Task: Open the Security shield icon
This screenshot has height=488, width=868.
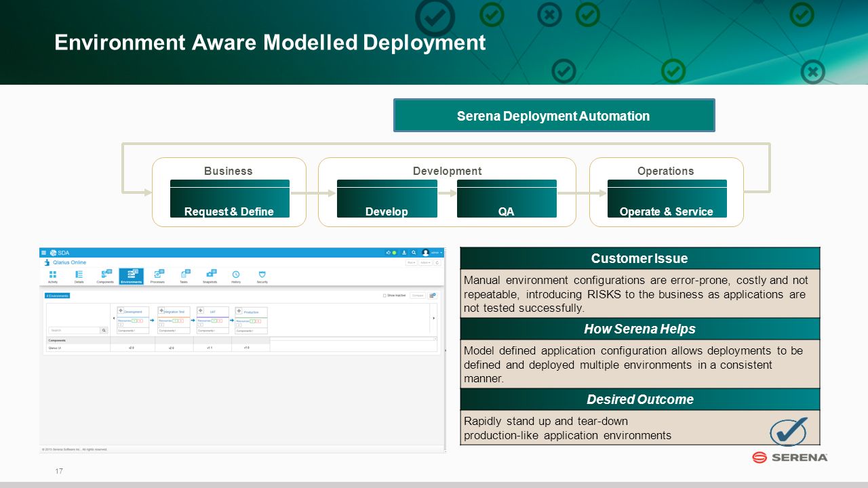Action: coord(262,276)
